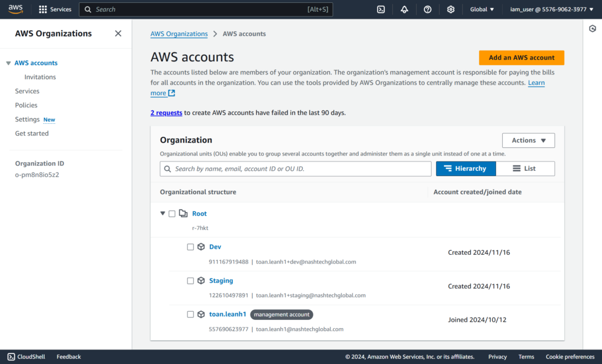Click Add an AWS account button
Viewport: 602px width, 364px height.
pos(521,58)
